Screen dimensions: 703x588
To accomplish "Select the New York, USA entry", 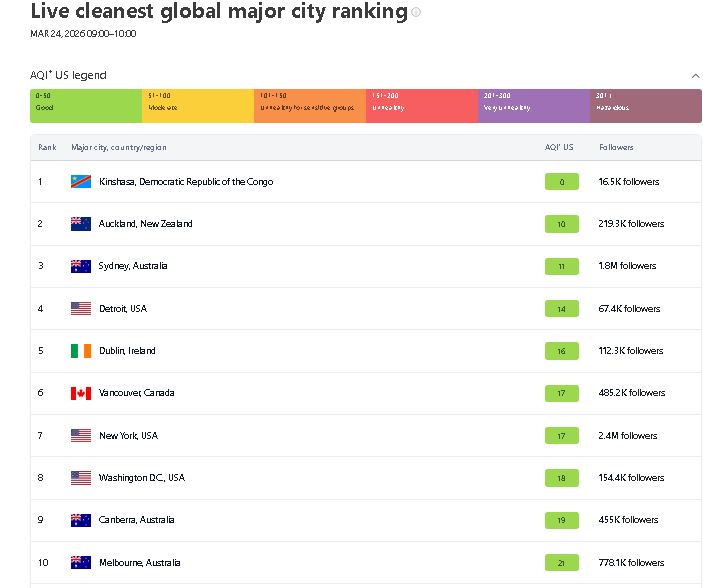I will 128,436.
